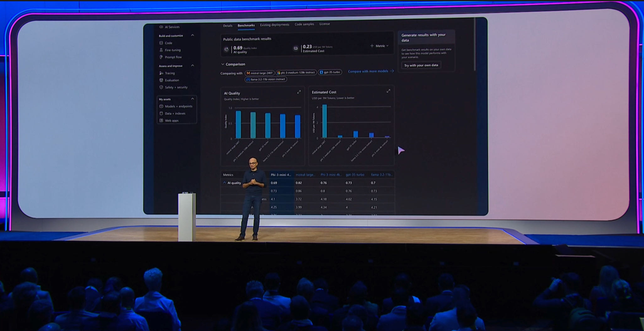Expand the AI Quality chart to full view

coord(299,92)
